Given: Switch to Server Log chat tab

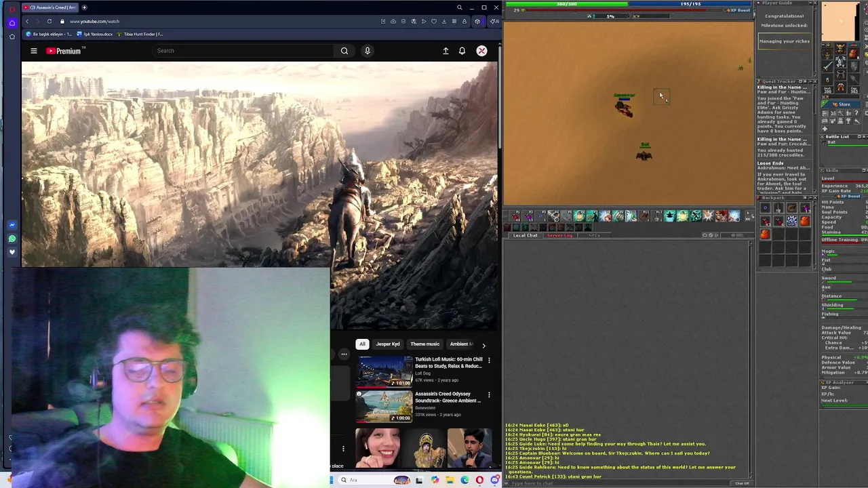Looking at the screenshot, I should pos(559,235).
